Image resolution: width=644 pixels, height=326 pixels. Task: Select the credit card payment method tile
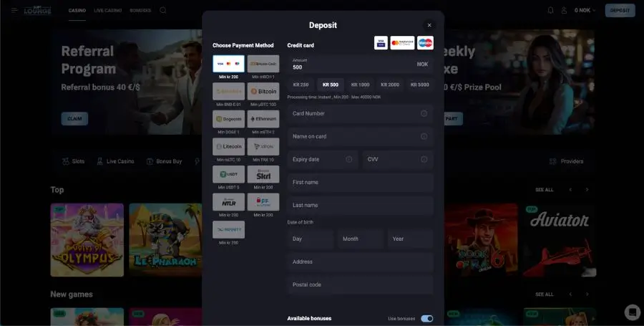coord(228,64)
